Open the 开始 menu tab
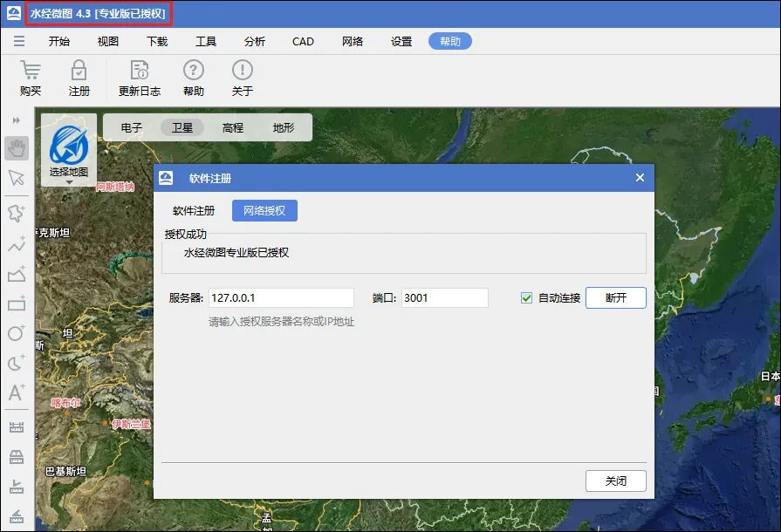 58,41
